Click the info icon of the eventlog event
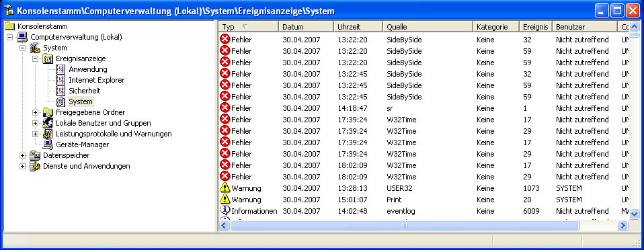The height and width of the screenshot is (250, 644). coord(225,210)
